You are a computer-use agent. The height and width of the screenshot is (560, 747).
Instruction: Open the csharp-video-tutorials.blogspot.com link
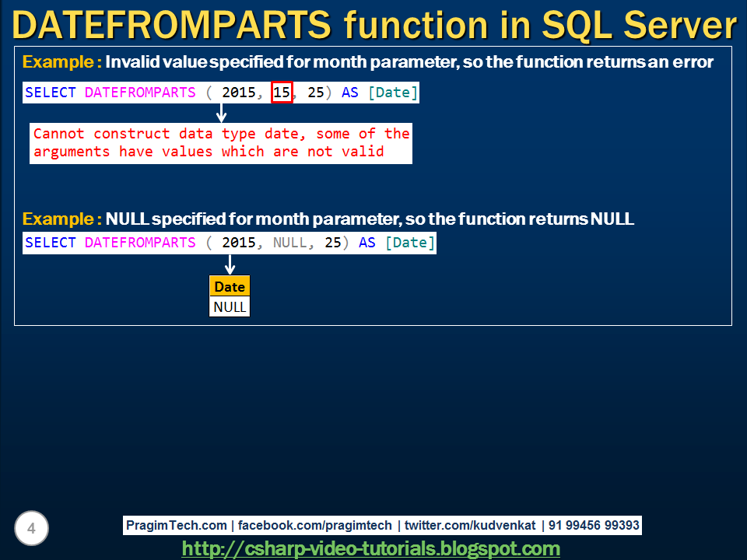(371, 548)
